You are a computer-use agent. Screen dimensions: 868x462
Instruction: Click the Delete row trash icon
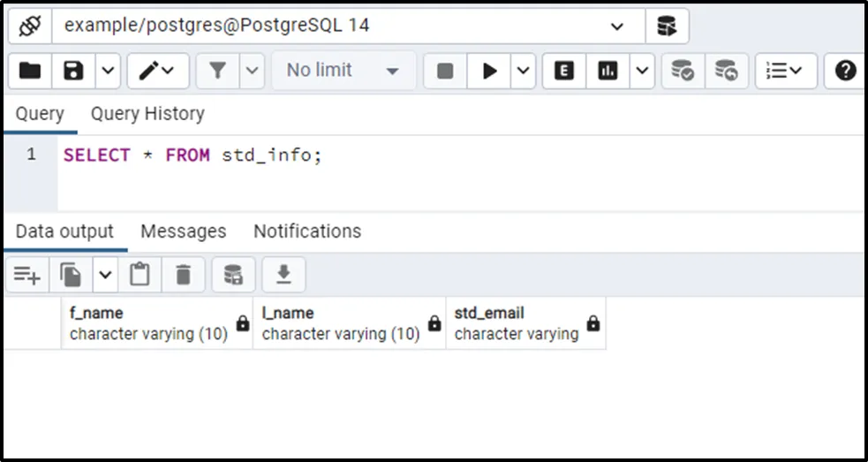tap(184, 276)
